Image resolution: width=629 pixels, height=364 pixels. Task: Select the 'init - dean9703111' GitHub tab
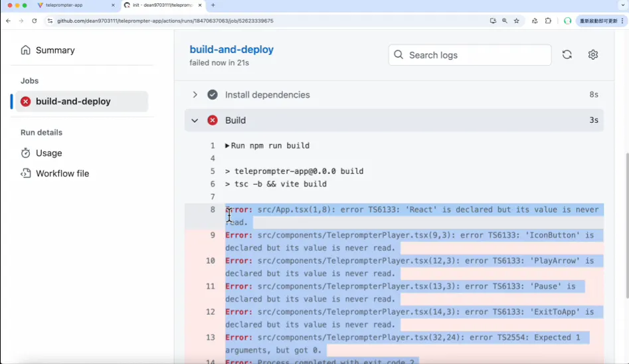163,5
